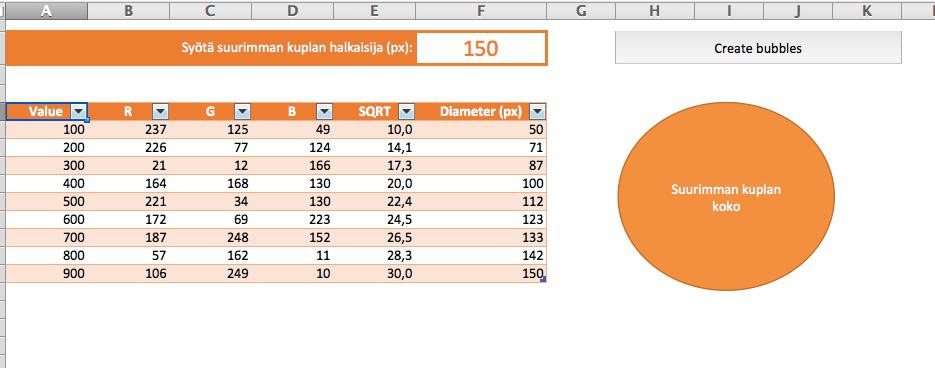935x368 pixels.
Task: Click the Create bubbles button
Action: click(758, 48)
